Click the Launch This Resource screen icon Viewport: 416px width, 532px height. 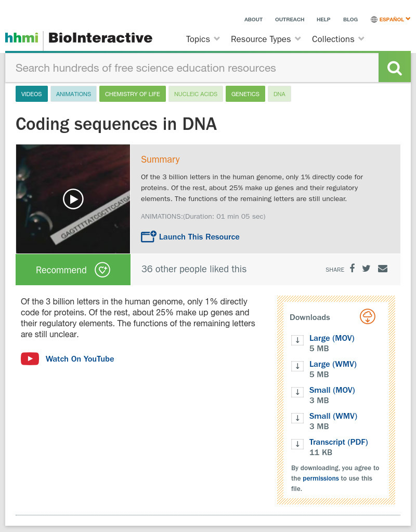pyautogui.click(x=148, y=236)
